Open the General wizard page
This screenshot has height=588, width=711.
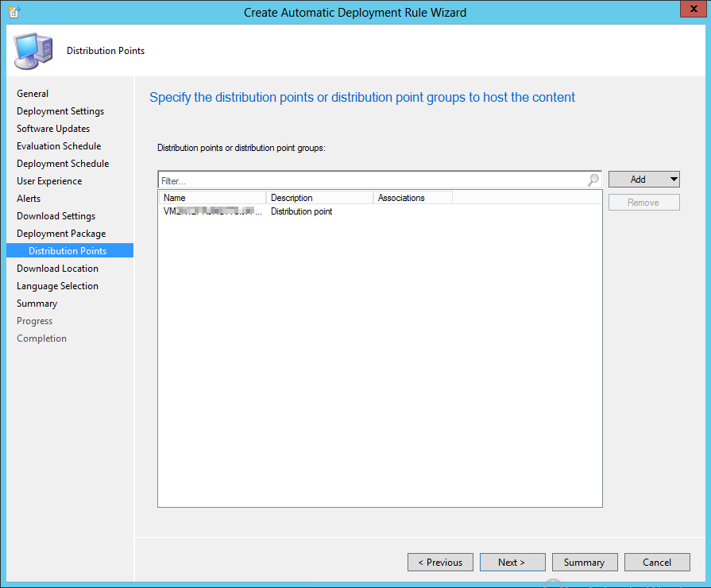tap(33, 94)
